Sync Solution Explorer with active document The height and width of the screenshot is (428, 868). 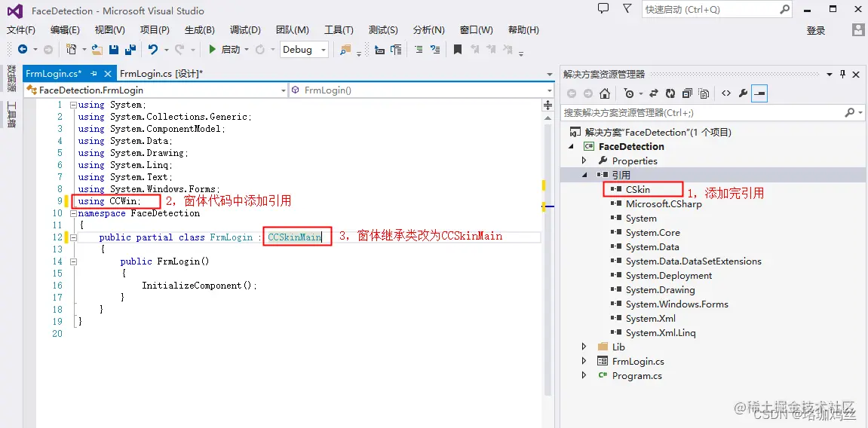tap(654, 93)
